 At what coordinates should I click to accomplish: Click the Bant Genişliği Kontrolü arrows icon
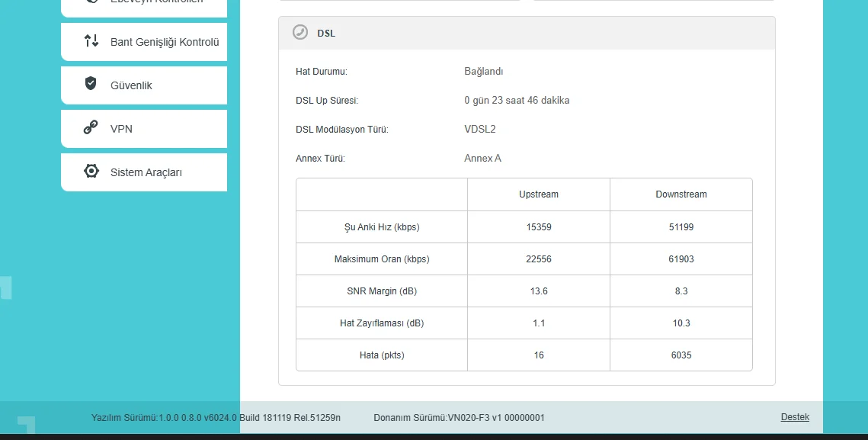[x=91, y=40]
